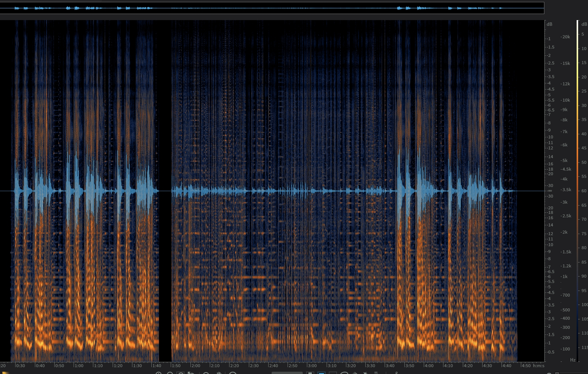The height and width of the screenshot is (374, 588).
Task: Click the 60 dB mark on color legend
Action: [x=584, y=191]
